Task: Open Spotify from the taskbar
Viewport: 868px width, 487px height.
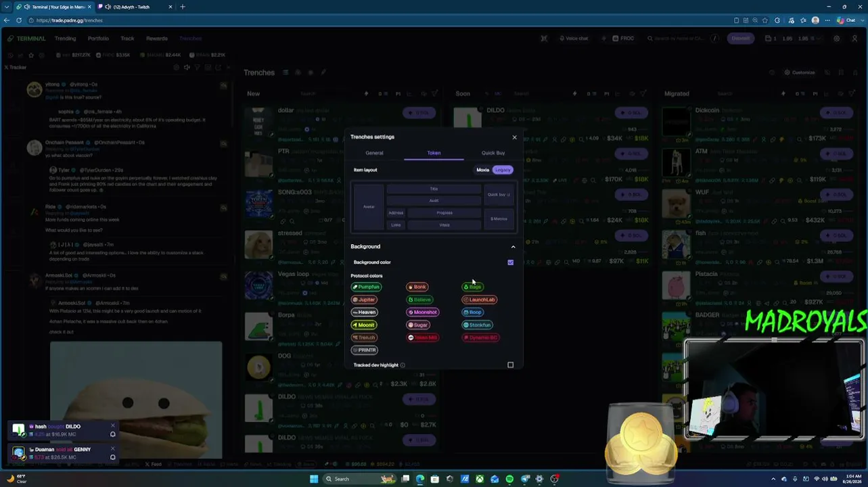Action: click(x=509, y=479)
